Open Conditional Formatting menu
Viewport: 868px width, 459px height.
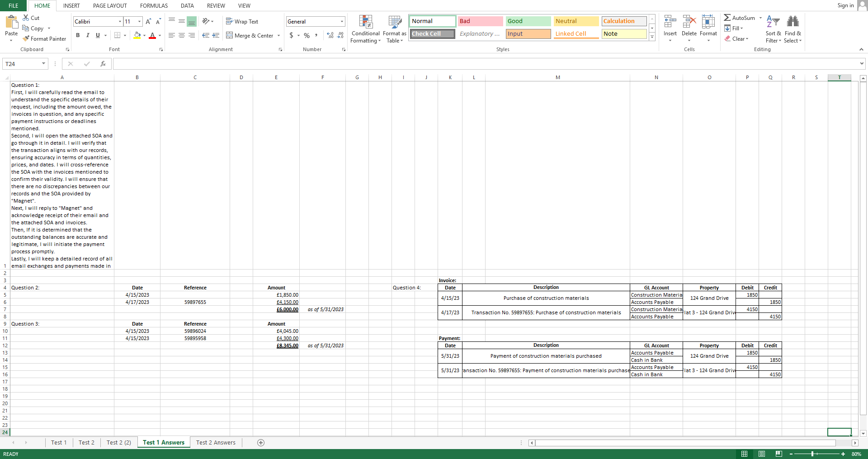[366, 29]
